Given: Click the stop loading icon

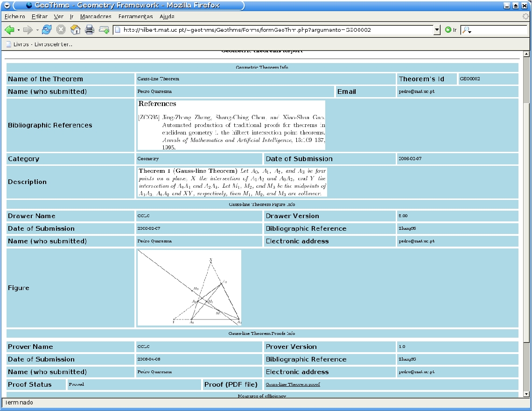Looking at the screenshot, I should pyautogui.click(x=61, y=30).
